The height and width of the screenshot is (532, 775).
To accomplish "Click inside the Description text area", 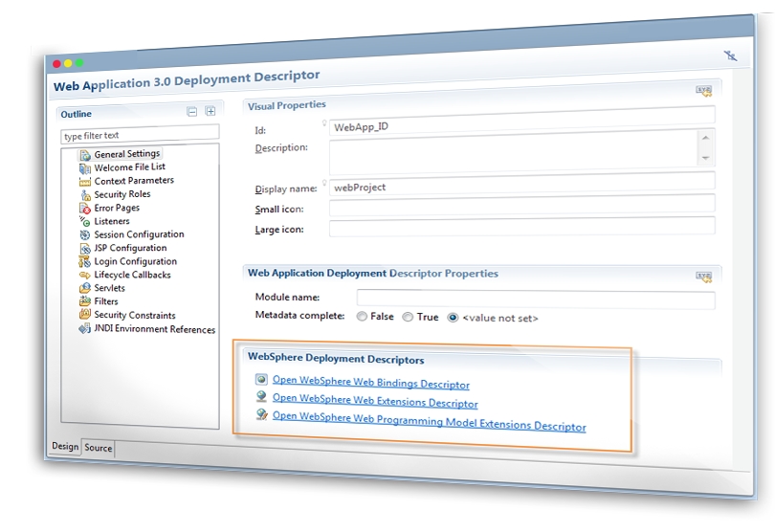I will [x=514, y=152].
